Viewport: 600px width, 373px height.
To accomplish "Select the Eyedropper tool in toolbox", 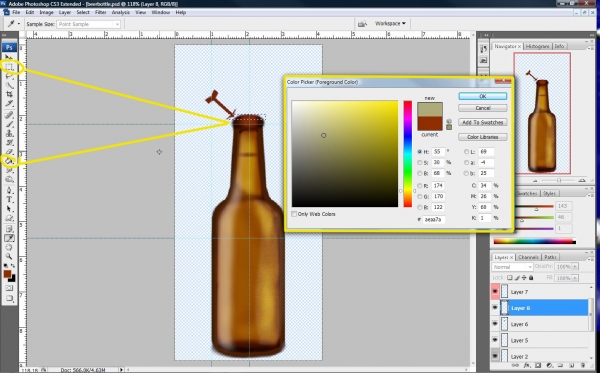I will [x=9, y=238].
